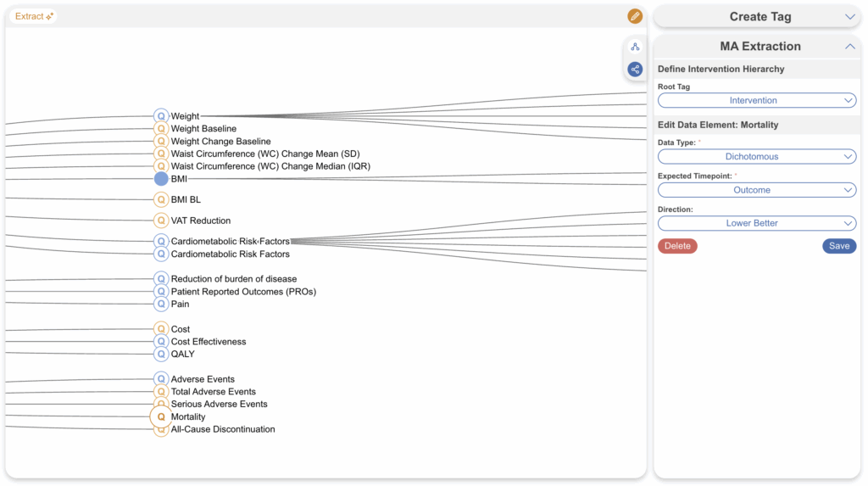Select the Cost Effectiveness tree label

coord(209,342)
